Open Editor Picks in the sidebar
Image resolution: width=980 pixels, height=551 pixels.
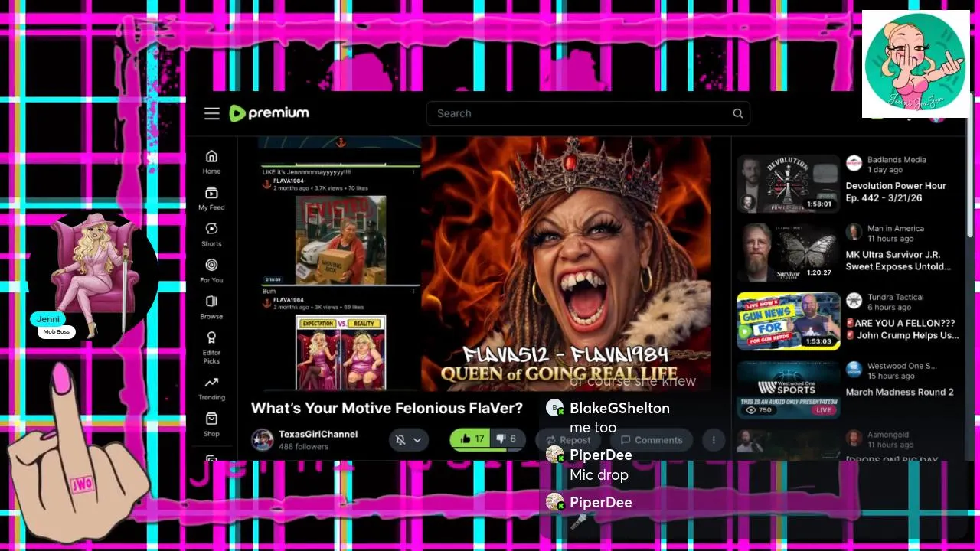[x=211, y=347]
